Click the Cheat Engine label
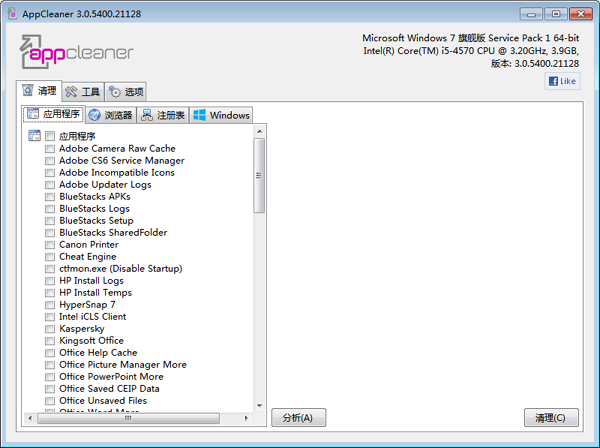Screen dimensions: 600x448 (88, 257)
